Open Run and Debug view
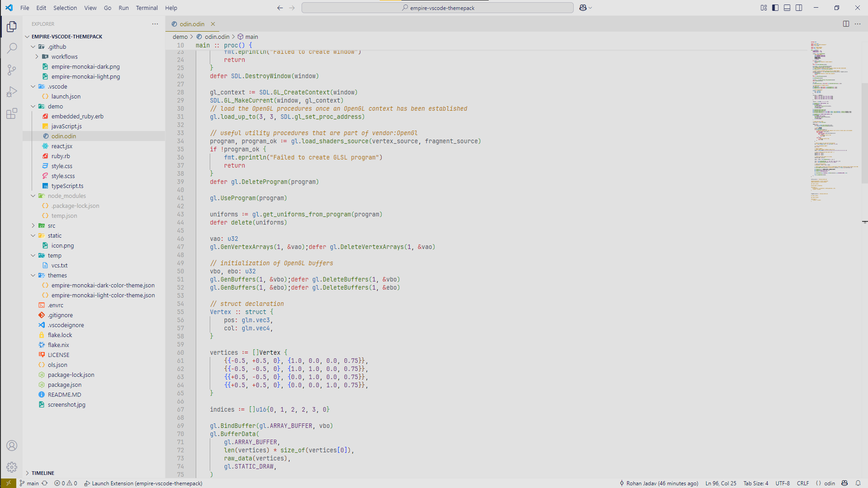 [12, 92]
